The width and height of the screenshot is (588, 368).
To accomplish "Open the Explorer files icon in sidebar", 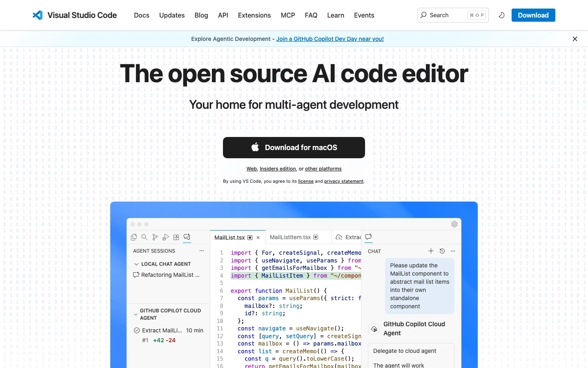I will click(134, 237).
